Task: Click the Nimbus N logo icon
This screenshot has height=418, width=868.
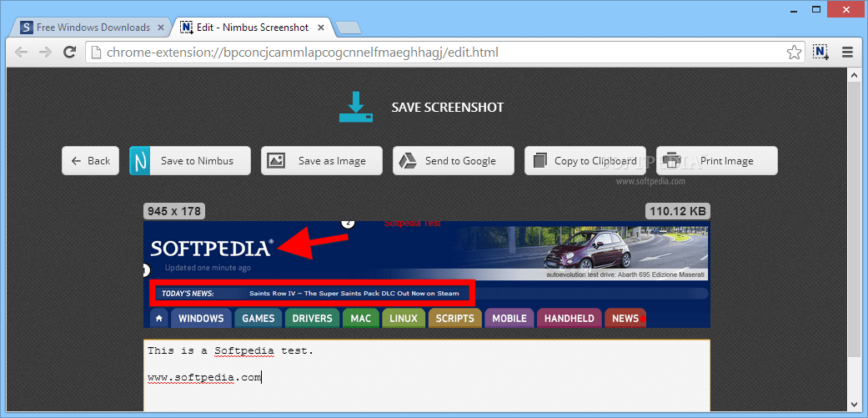Action: click(x=141, y=161)
